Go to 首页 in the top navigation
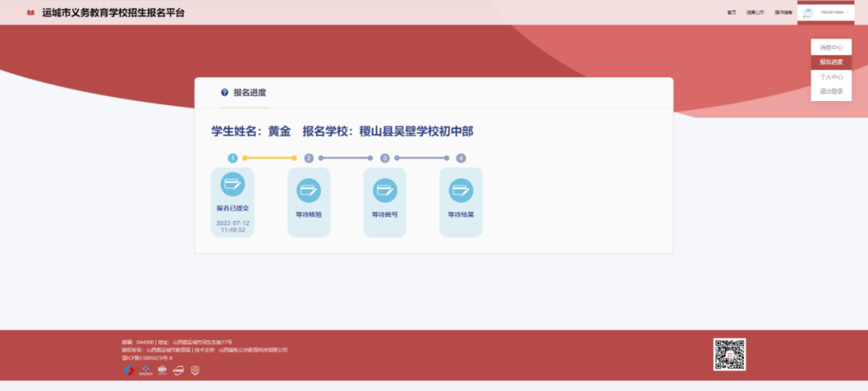Screen dimensions: 868x391 (x=731, y=13)
